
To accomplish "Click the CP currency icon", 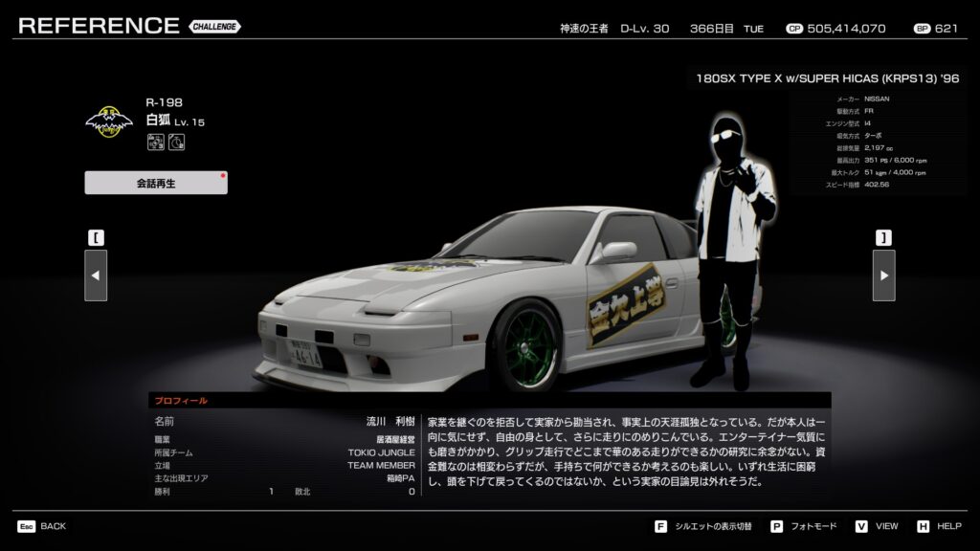I will (793, 29).
